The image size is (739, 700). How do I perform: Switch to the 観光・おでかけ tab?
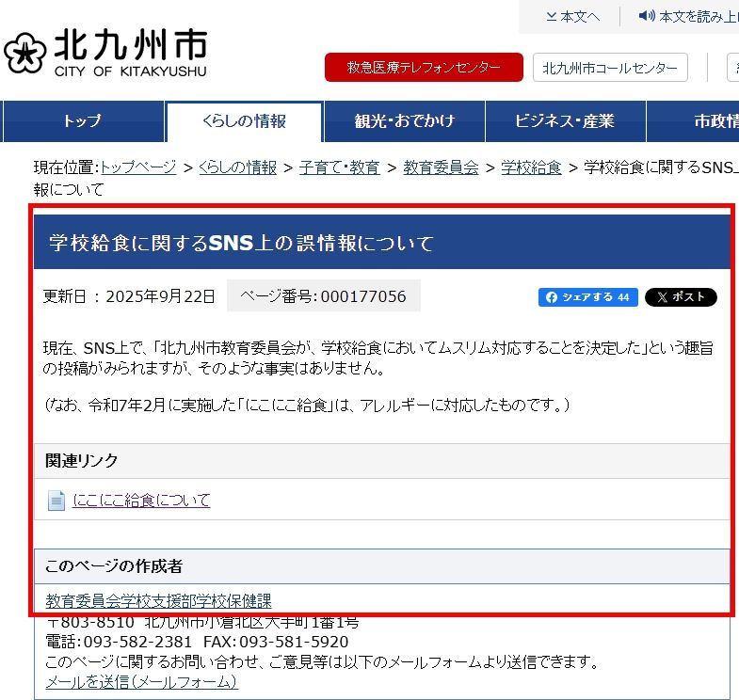pos(404,121)
